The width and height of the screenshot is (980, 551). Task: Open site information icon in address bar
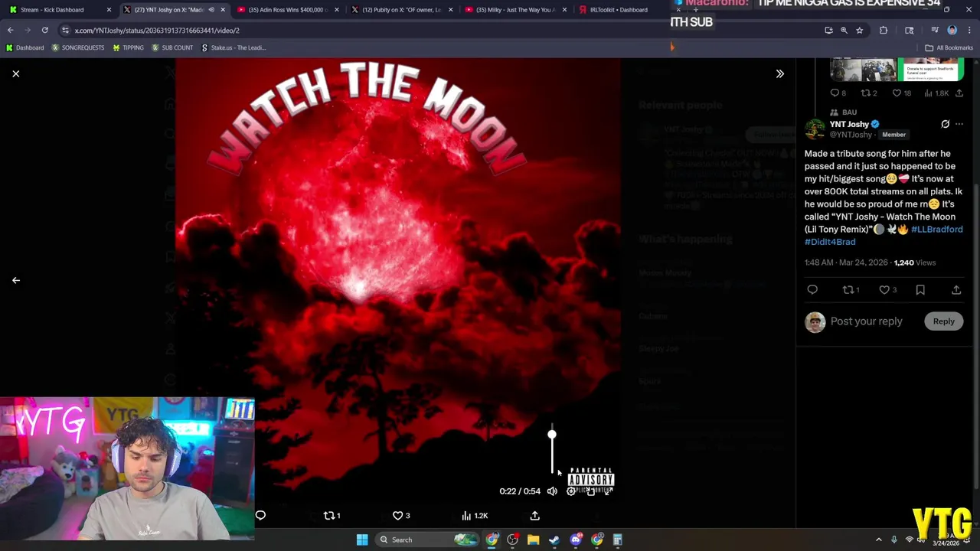[65, 30]
